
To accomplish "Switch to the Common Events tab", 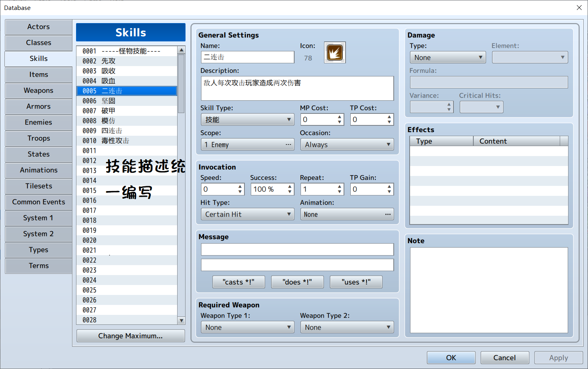I will tap(39, 202).
